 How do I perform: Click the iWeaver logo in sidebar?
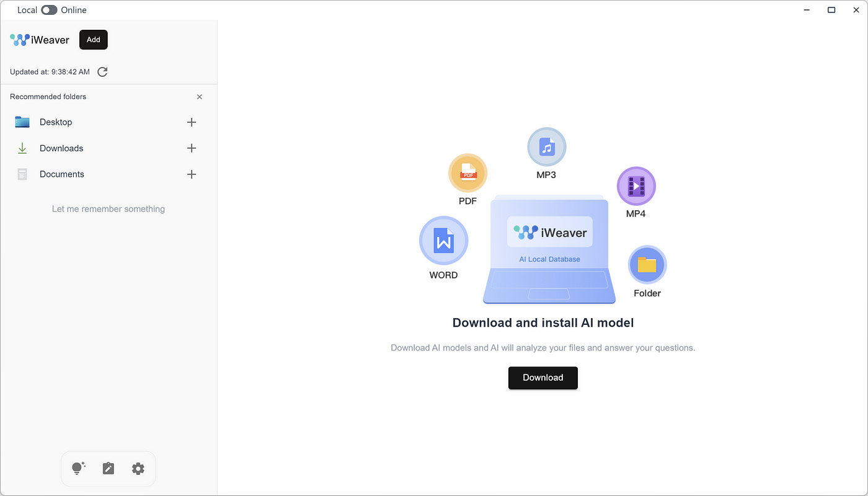(40, 40)
